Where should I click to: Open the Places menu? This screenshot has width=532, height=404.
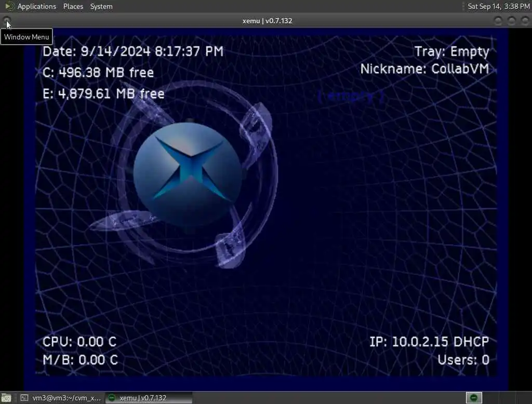point(73,6)
